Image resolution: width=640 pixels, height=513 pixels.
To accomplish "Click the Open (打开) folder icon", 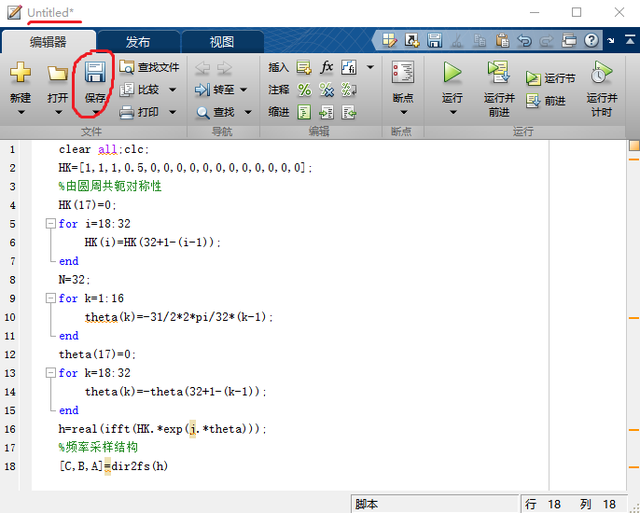I will click(58, 73).
